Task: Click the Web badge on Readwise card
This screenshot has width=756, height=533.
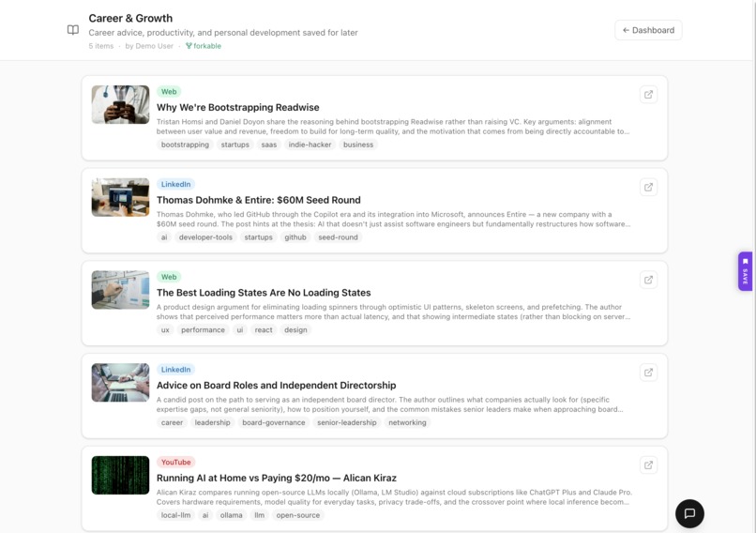Action: 169,92
